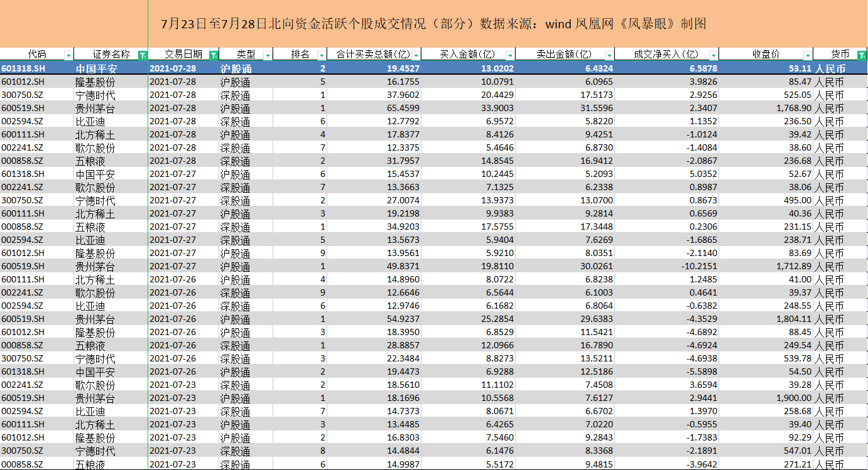Select net buy cell -10.2151
Screen dimensions: 868x470
coord(666,266)
